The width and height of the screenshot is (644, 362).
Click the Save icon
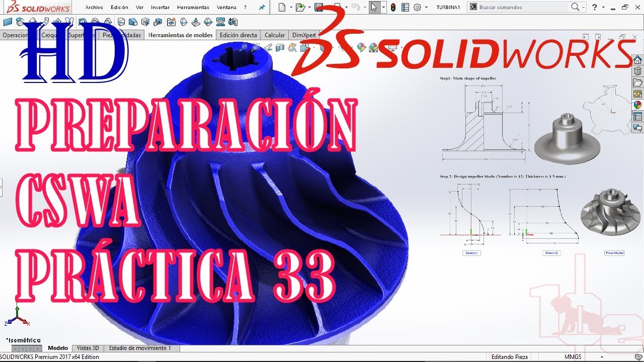318,7
